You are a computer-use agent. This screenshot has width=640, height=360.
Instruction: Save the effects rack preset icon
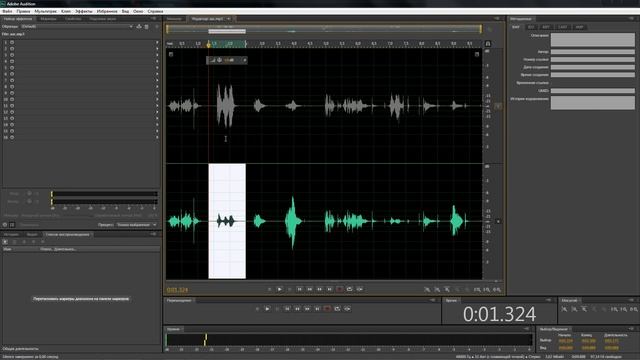[x=139, y=27]
